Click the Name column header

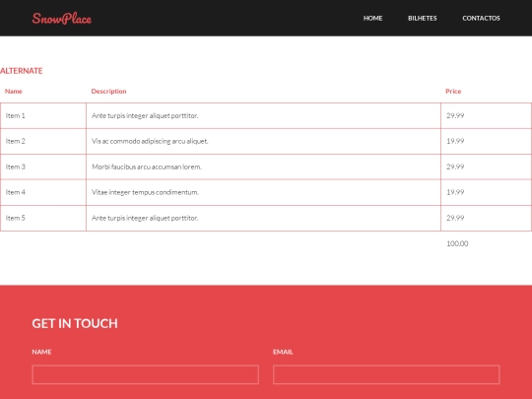click(x=14, y=92)
